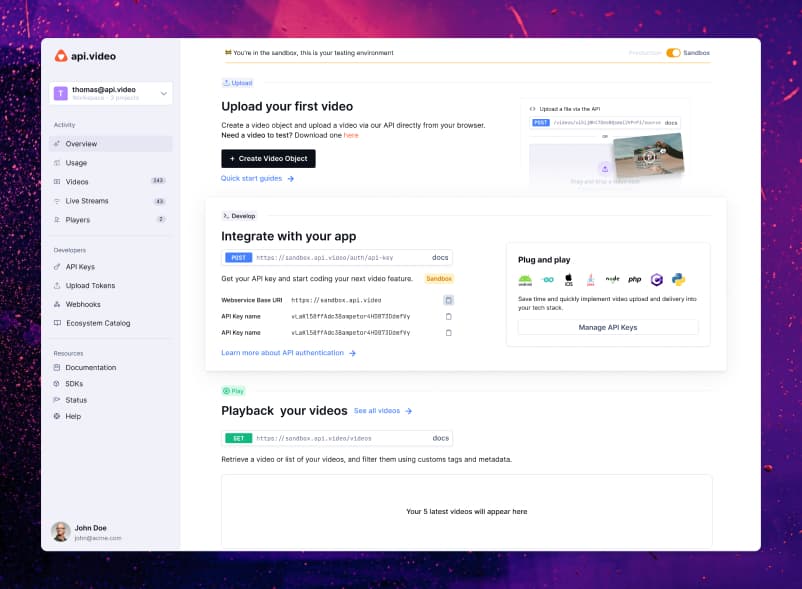Select the Python SDK icon
Screen dimensions: 802x589
(x=679, y=279)
